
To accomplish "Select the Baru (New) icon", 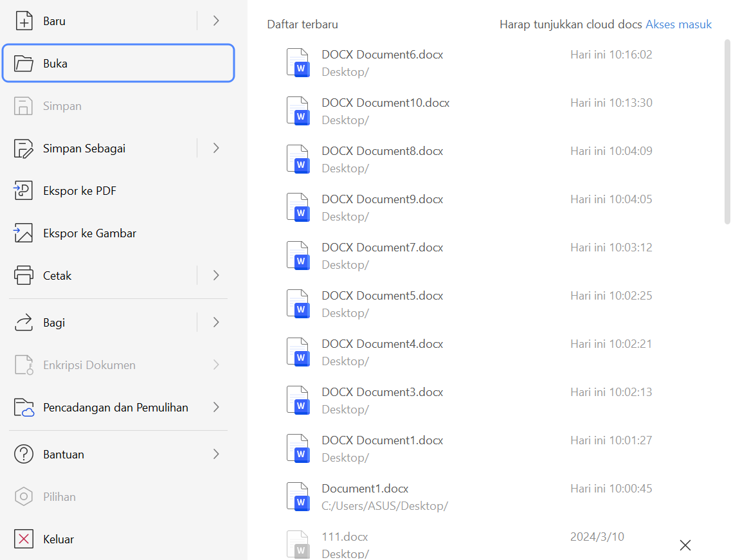I will coord(23,21).
